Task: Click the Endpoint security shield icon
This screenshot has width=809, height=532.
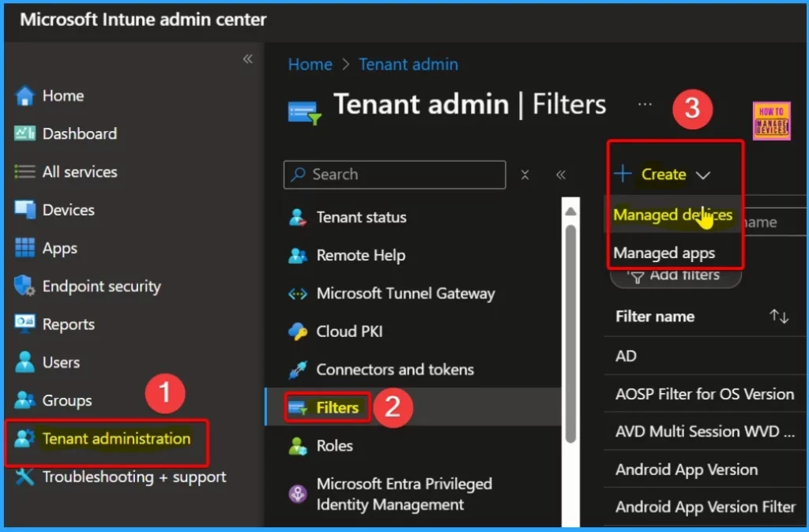Action: point(24,286)
